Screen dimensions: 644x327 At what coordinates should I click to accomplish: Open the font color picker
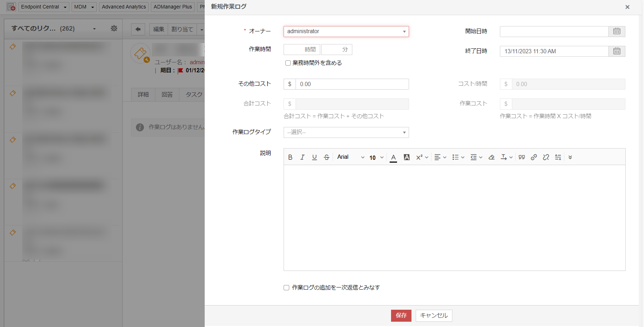(394, 157)
